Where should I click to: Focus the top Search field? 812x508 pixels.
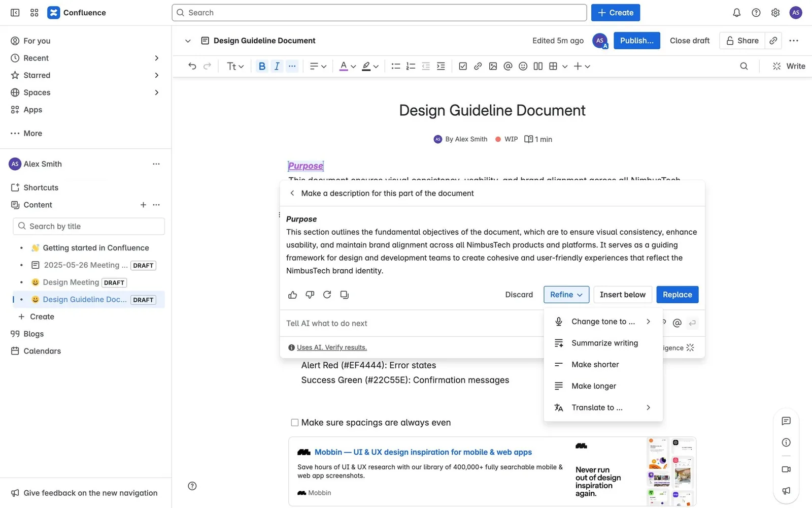click(x=379, y=13)
